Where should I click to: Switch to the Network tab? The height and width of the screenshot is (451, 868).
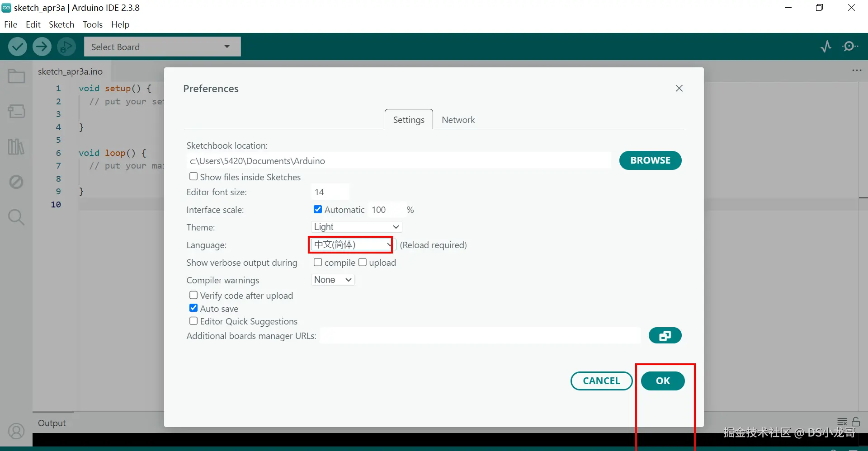(x=458, y=120)
